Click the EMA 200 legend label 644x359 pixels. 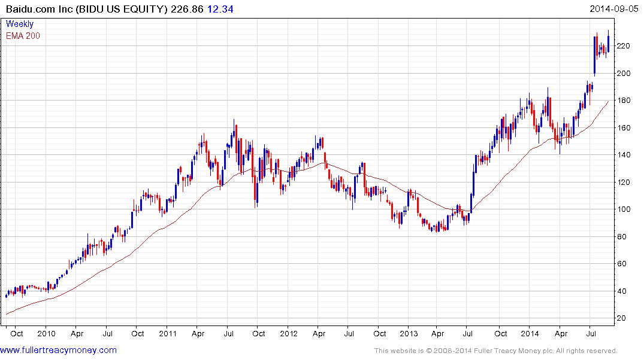coord(23,36)
